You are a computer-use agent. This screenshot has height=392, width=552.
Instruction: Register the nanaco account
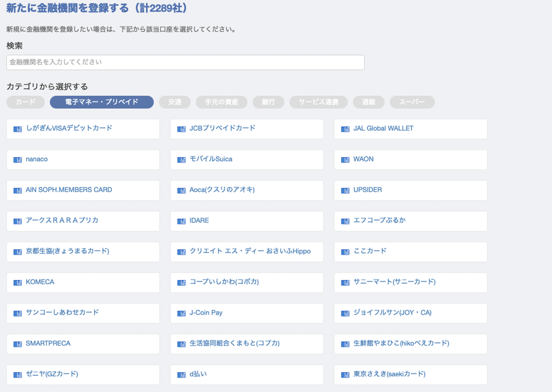click(83, 160)
